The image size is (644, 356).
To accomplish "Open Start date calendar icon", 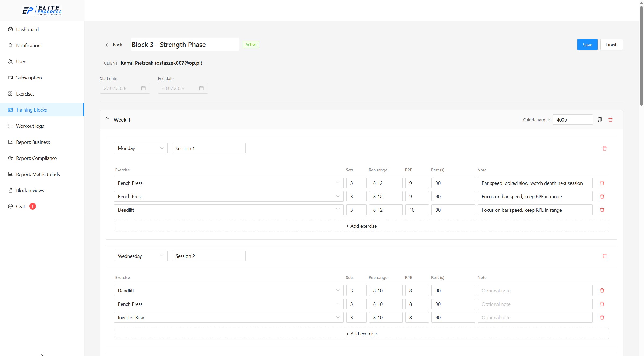I will [144, 88].
